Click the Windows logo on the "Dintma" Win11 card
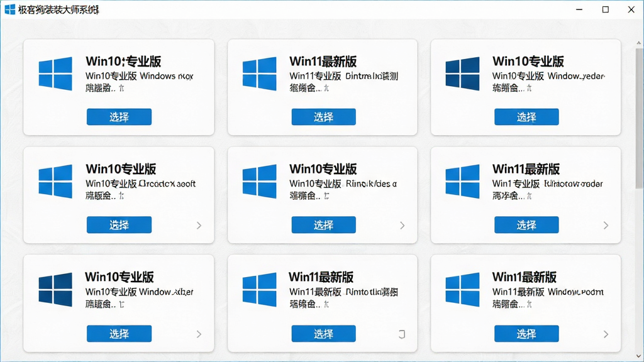The width and height of the screenshot is (644, 362). coord(259,74)
